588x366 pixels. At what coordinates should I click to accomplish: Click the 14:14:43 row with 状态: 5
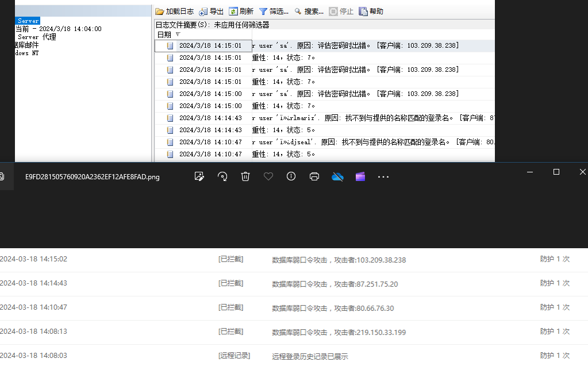tap(325, 130)
